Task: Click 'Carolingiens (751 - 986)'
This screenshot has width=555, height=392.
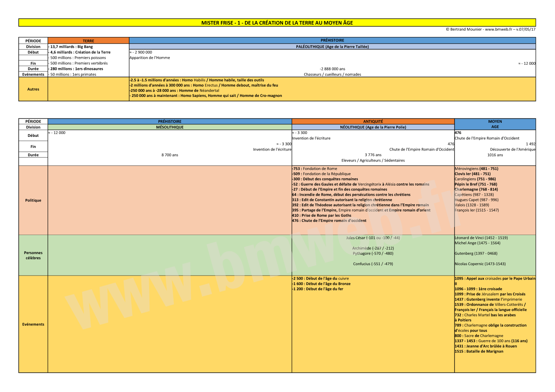Action: tap(475, 179)
